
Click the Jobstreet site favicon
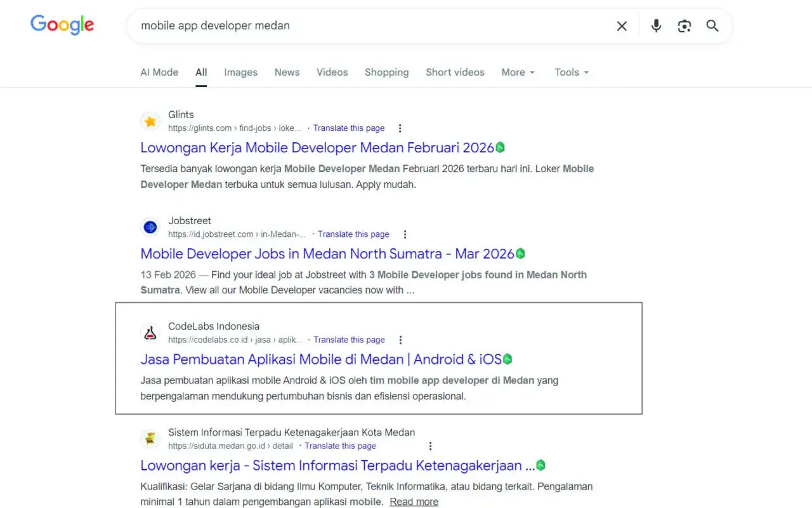(150, 227)
